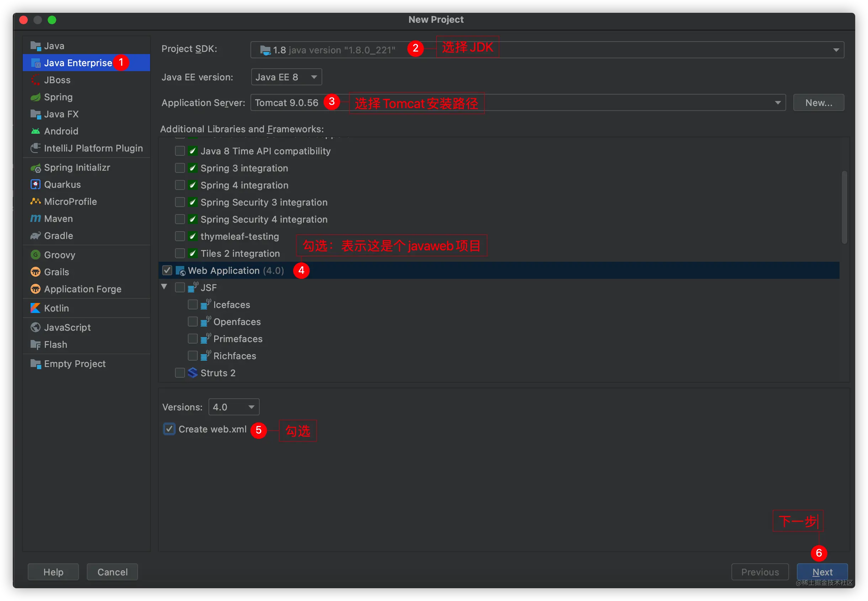Click the Groovy icon in the list

pos(36,255)
